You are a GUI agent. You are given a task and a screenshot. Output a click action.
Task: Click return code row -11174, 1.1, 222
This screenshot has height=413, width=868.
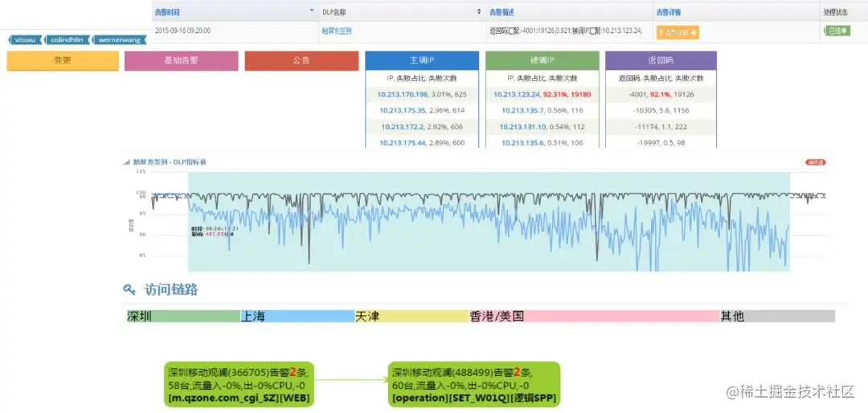pyautogui.click(x=661, y=127)
